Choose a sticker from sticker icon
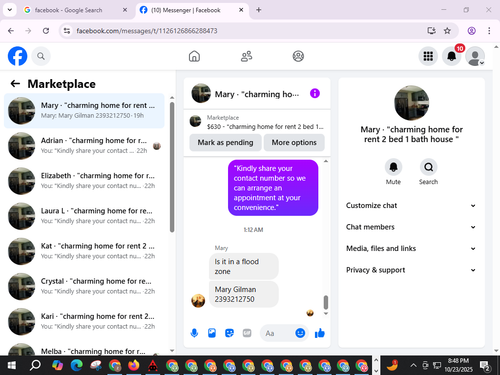Image resolution: width=500 pixels, height=375 pixels. pyautogui.click(x=229, y=333)
